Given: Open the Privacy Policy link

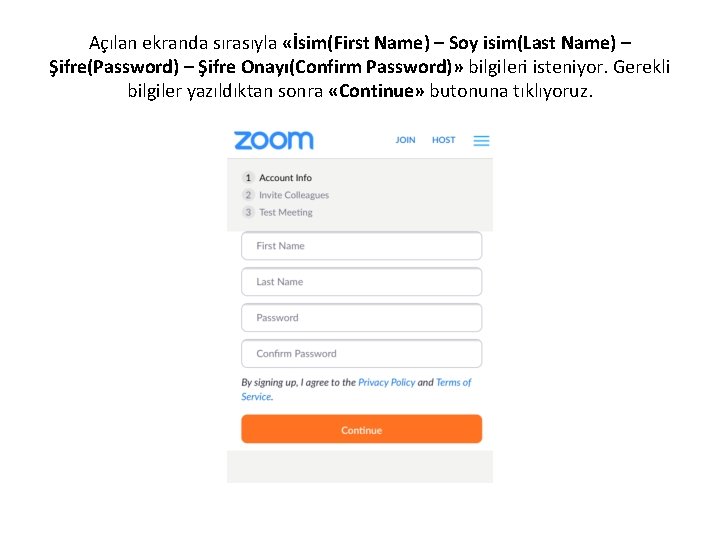Looking at the screenshot, I should [386, 382].
